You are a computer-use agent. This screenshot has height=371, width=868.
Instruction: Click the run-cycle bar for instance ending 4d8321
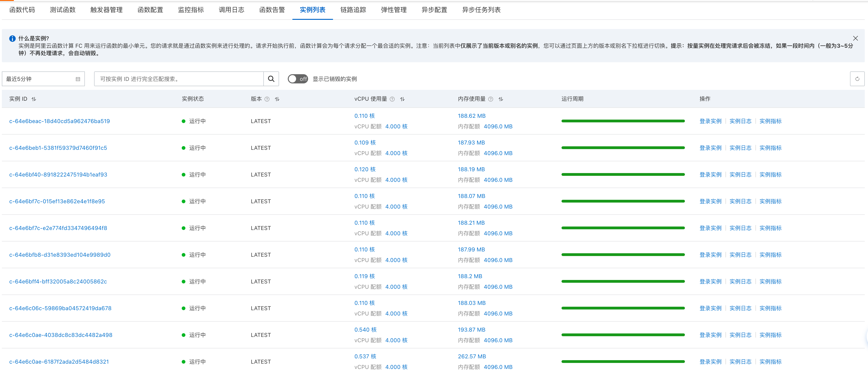623,362
